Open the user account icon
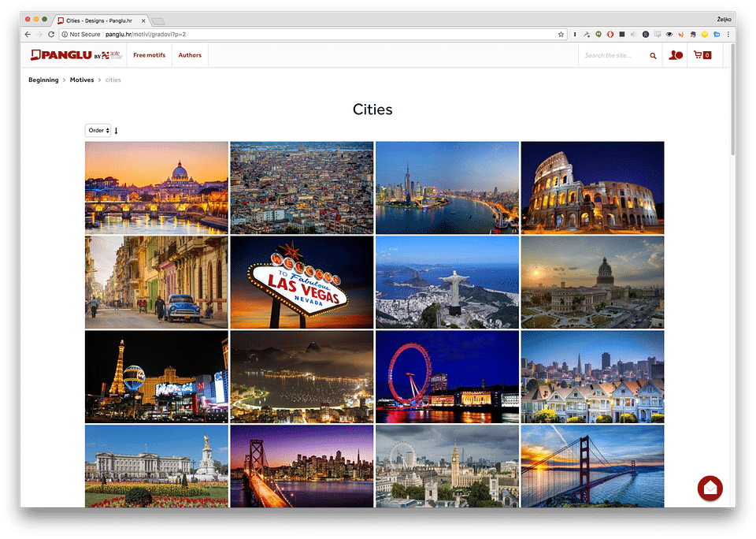Viewport: 756px width, 539px height. (676, 55)
